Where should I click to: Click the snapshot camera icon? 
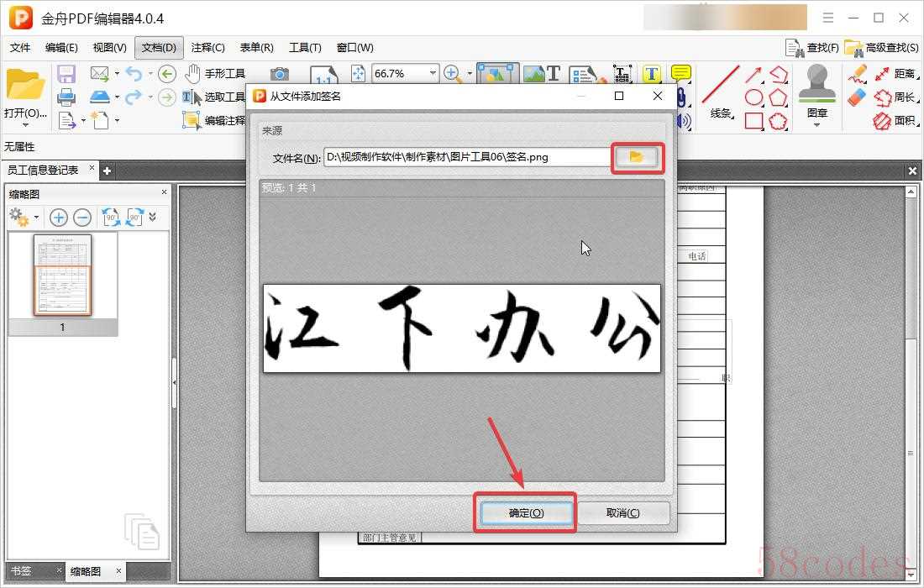tap(279, 74)
